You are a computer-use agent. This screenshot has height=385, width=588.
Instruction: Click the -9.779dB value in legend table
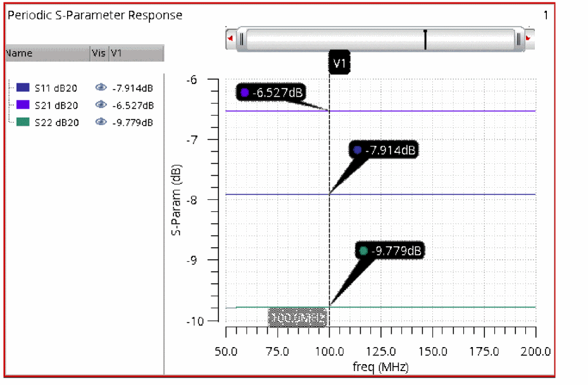click(132, 123)
